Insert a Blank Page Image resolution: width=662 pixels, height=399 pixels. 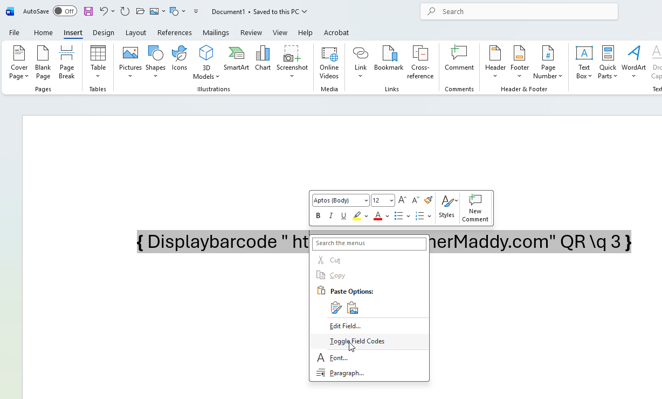[x=43, y=62]
